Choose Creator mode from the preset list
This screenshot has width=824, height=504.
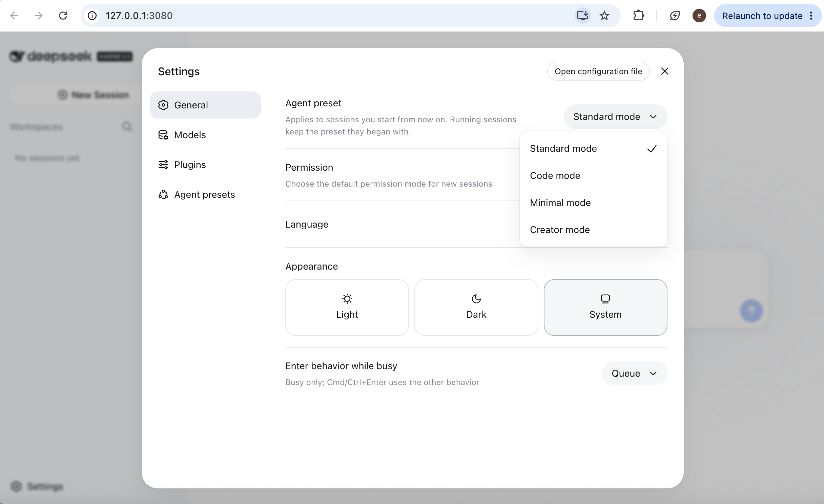coord(593,230)
